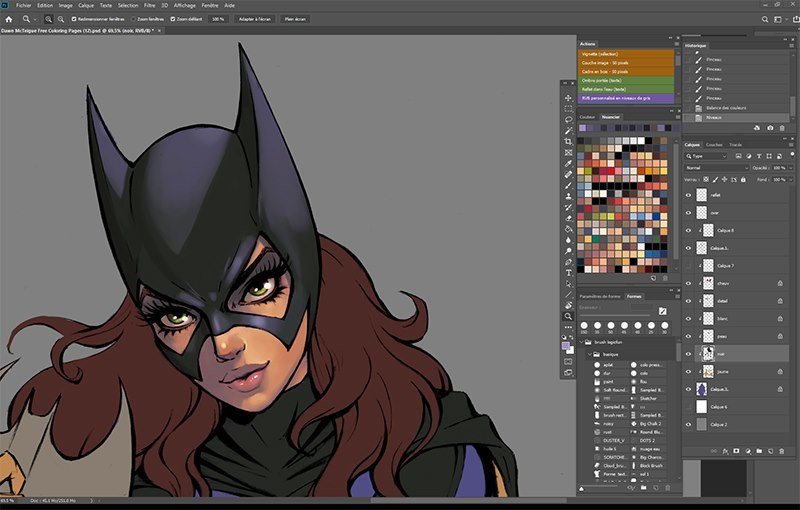Viewport: 800px width, 510px height.
Task: Open the Fond fill value dropdown arrow
Action: [x=791, y=180]
